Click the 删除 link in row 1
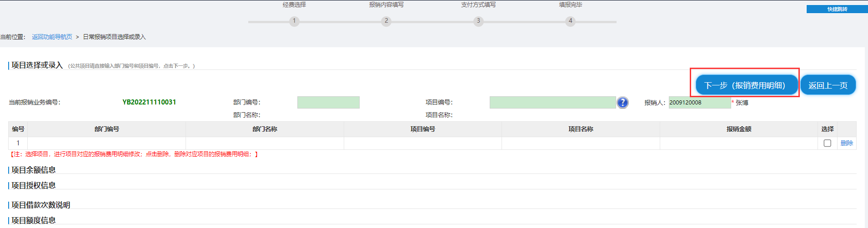Image resolution: width=868 pixels, height=228 pixels. coord(847,143)
